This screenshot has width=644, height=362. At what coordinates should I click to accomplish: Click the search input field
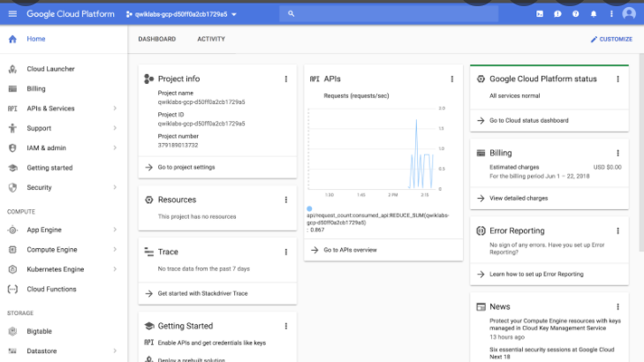389,14
